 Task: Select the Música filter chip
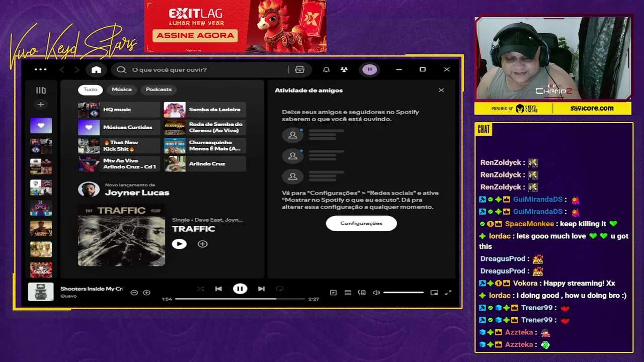[x=122, y=89]
